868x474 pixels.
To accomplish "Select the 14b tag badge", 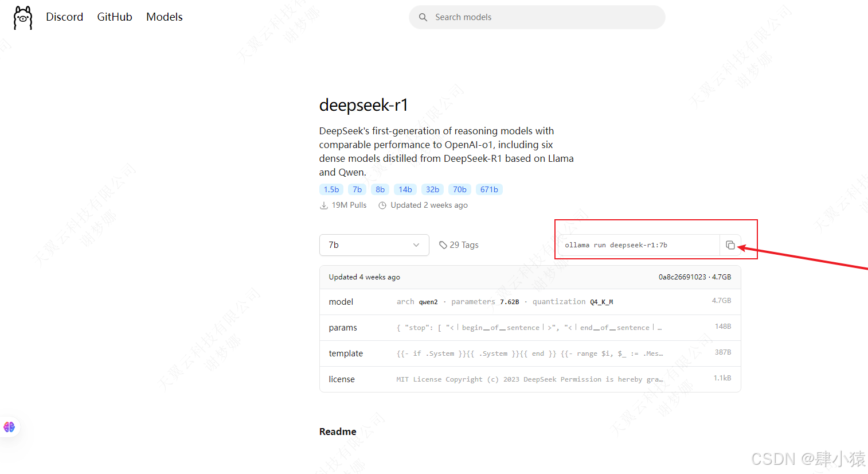I will point(405,189).
